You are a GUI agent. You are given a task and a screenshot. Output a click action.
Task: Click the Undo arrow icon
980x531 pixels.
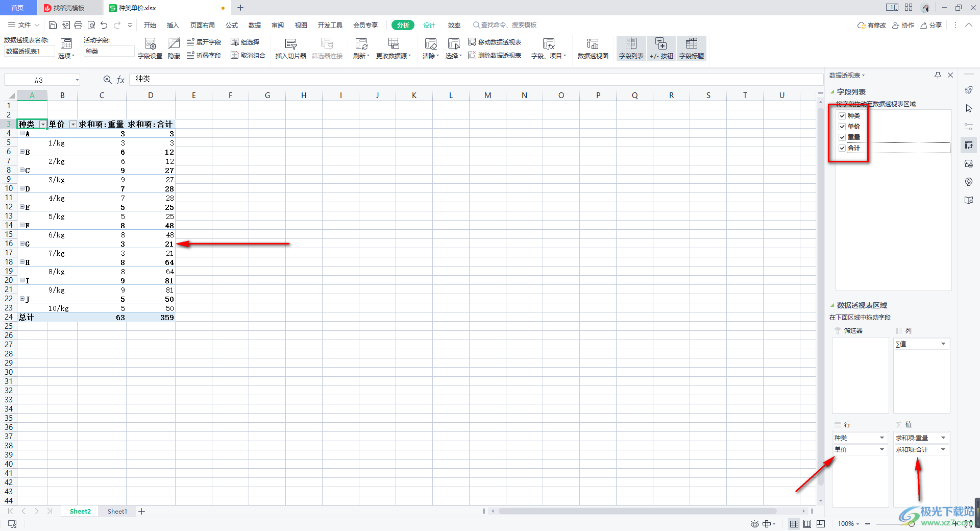[104, 25]
